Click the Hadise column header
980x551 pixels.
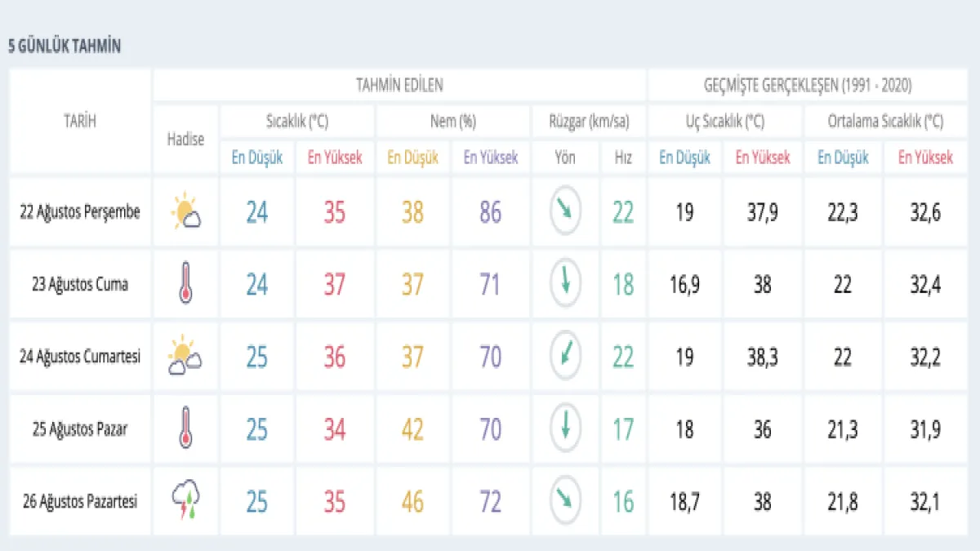(185, 139)
